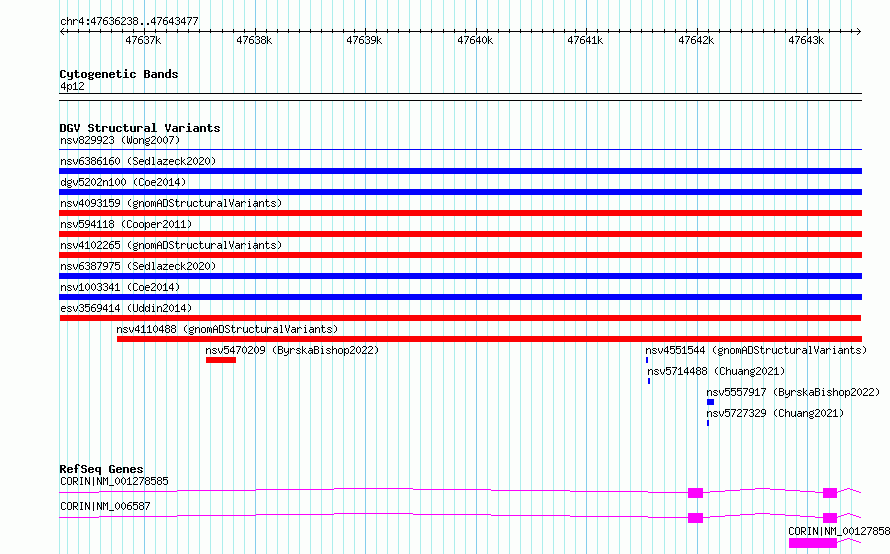
Task: Click the nsv4110488 red variant bar
Action: click(489, 339)
